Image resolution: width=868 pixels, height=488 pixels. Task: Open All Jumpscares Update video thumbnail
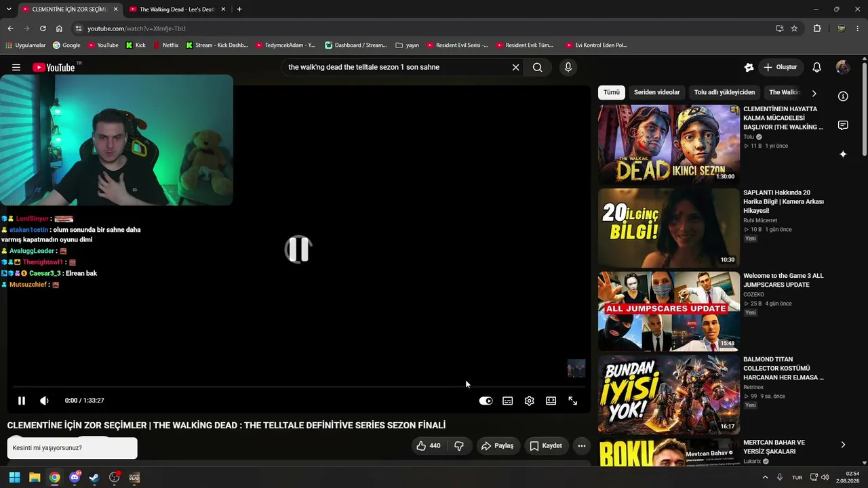coord(669,311)
